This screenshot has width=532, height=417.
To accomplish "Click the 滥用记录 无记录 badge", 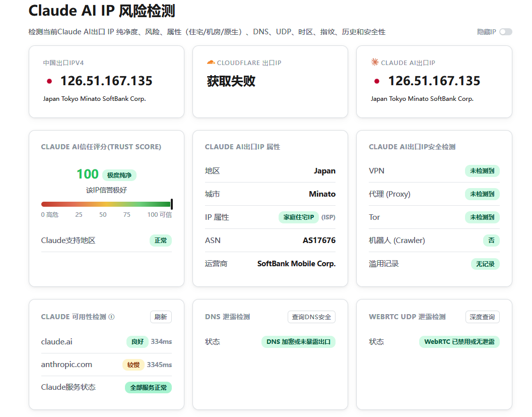I will point(485,264).
